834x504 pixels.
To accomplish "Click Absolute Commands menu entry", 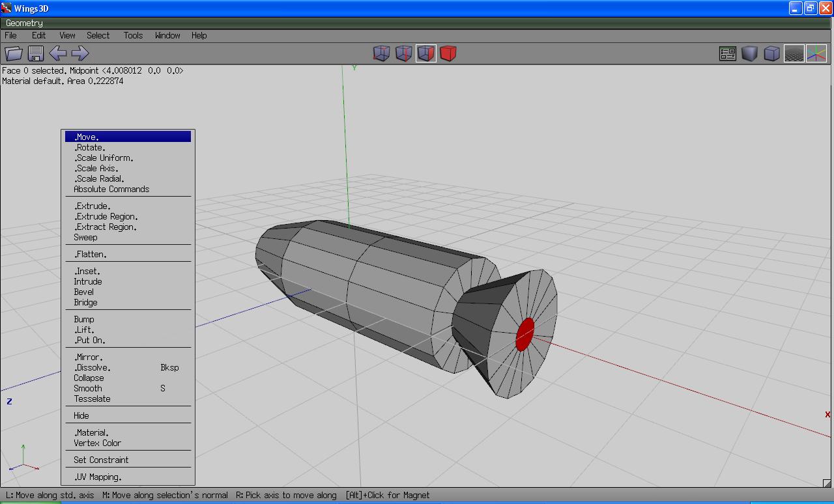I will 111,189.
